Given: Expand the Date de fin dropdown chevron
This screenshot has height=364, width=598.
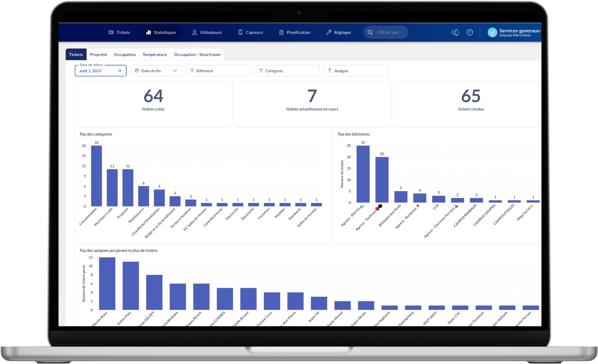Looking at the screenshot, I should click(175, 71).
